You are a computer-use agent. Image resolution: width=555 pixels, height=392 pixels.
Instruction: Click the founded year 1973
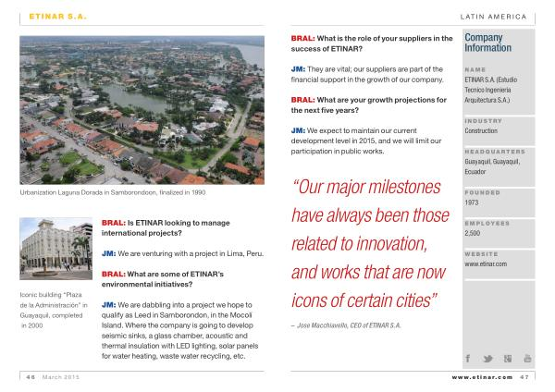point(472,202)
